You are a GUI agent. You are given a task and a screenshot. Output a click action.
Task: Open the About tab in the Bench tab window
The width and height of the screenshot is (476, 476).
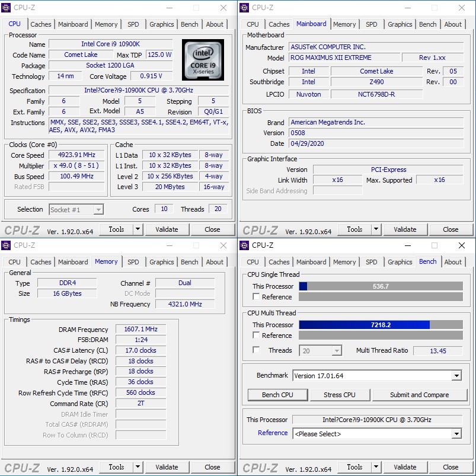(453, 262)
